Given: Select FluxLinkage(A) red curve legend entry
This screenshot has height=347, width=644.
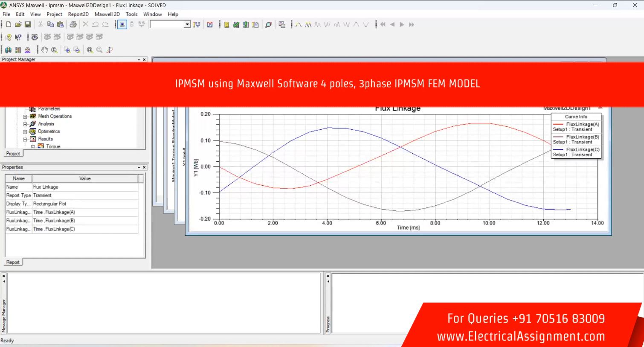Looking at the screenshot, I should coord(582,124).
